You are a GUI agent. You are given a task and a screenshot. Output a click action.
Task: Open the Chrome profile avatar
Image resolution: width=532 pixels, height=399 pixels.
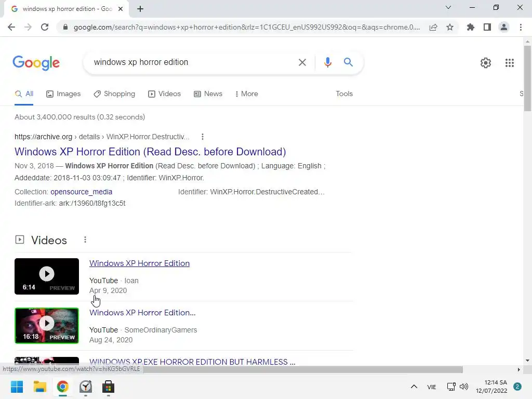coord(504,27)
